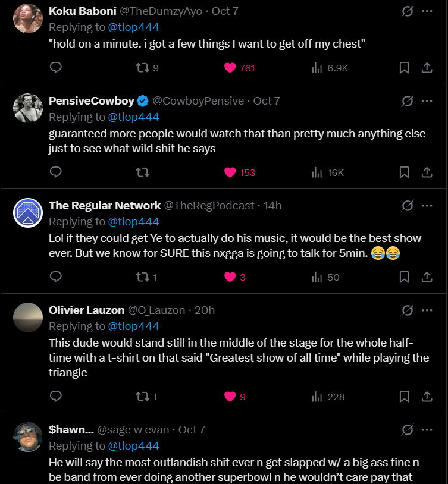Click Grok icon on $hawn's tweet
The height and width of the screenshot is (484, 448).
coord(408,429)
